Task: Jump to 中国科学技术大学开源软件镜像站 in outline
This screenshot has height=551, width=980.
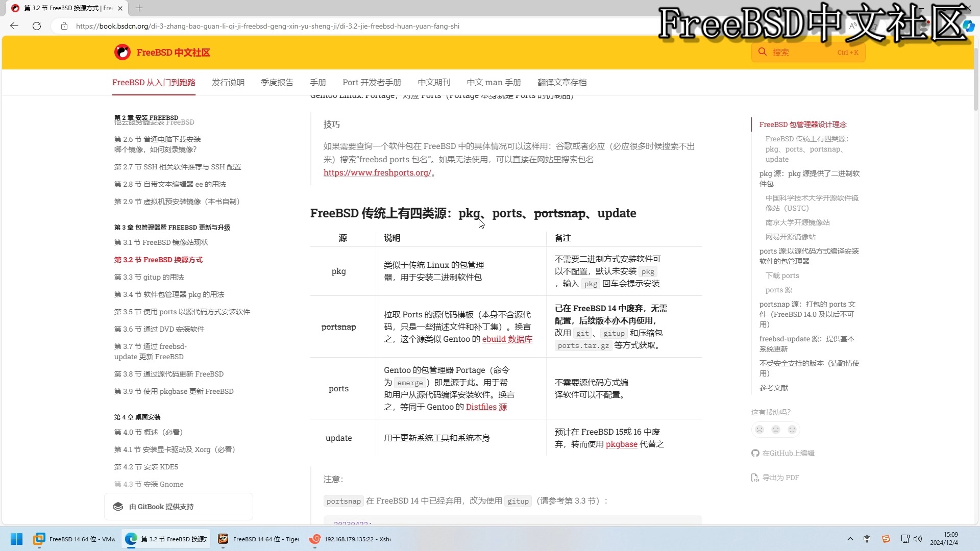Action: [812, 203]
